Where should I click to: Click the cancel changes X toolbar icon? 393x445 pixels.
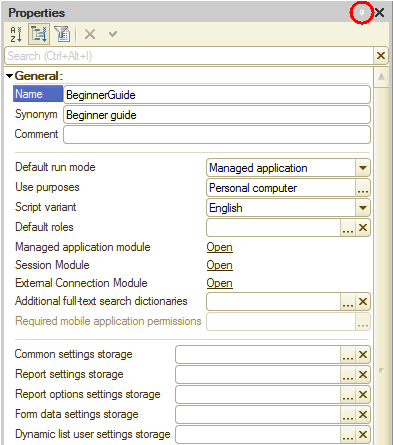tap(90, 34)
